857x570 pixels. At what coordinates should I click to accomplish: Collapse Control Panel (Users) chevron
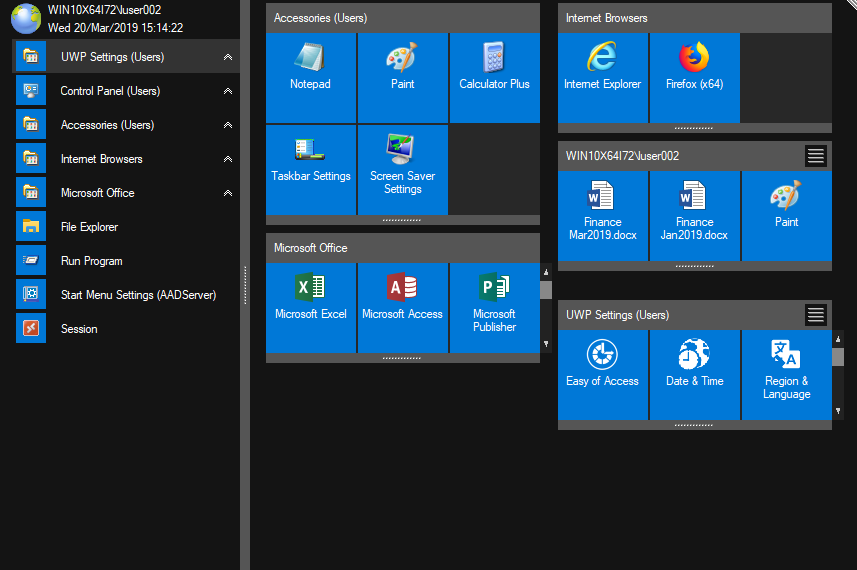click(x=228, y=92)
